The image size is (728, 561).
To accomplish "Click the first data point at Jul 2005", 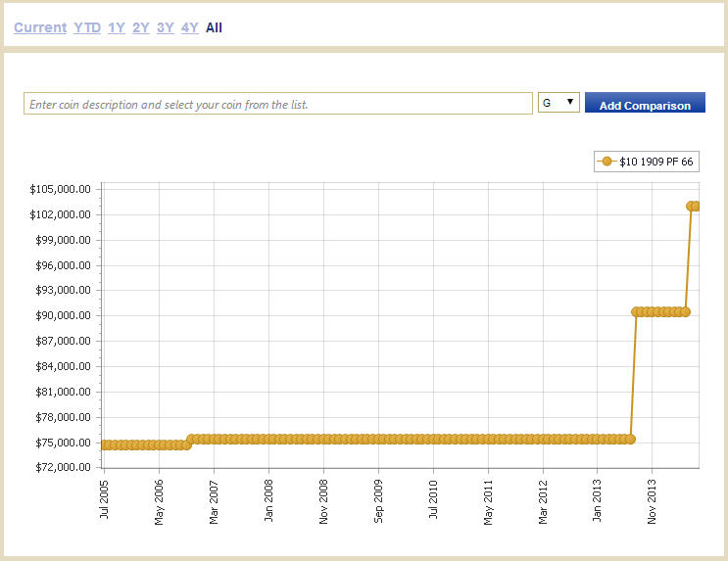I will 105,444.
